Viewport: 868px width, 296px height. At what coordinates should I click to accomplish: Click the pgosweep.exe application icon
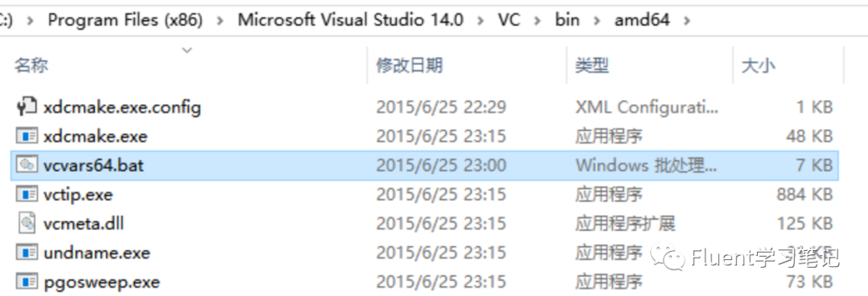pos(27,282)
